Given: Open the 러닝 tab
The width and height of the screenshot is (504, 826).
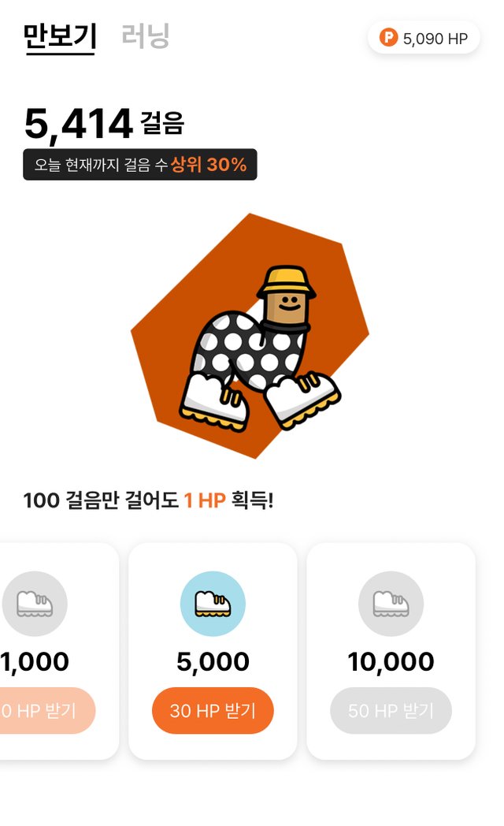Looking at the screenshot, I should click(145, 37).
